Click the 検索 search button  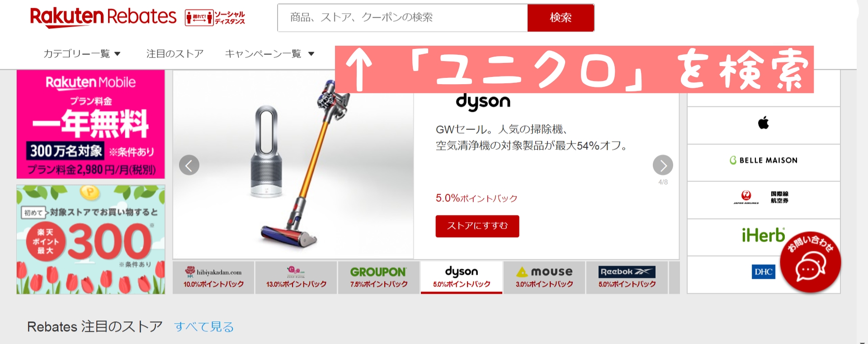561,18
